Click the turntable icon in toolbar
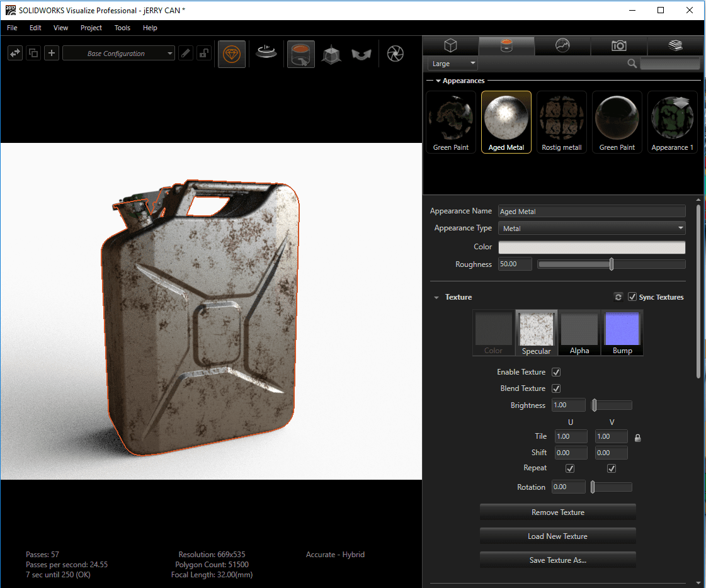706x588 pixels. coord(266,53)
